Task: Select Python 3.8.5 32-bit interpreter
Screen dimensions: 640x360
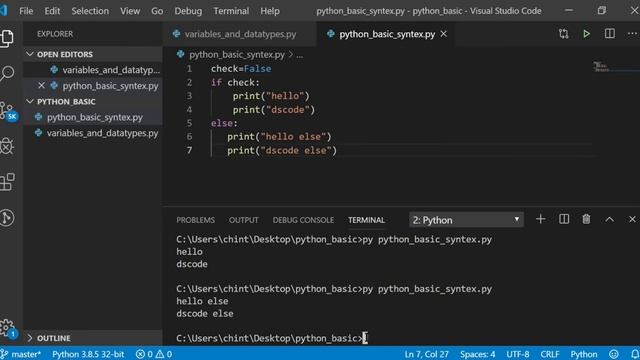Action: pos(88,354)
